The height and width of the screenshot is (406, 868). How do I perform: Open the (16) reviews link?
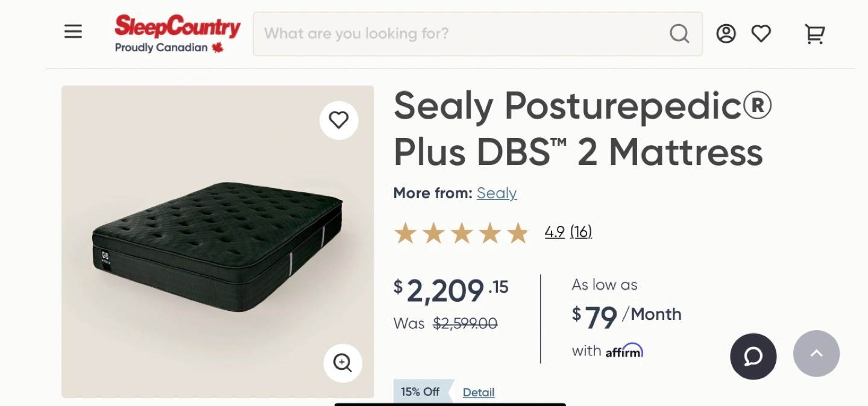581,231
